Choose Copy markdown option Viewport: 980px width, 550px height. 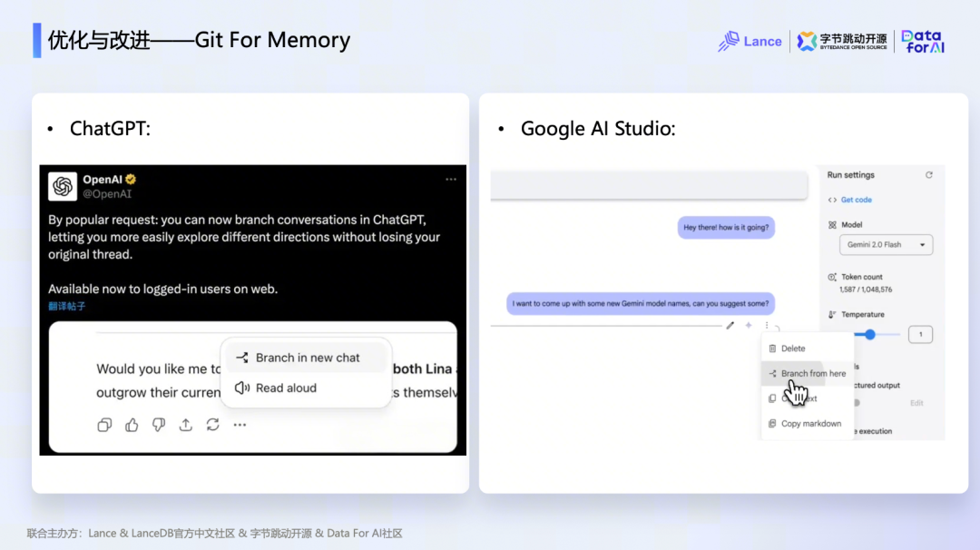coord(807,424)
